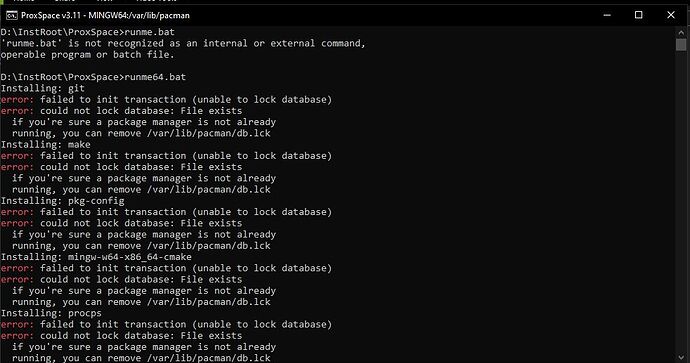Click the runme64.bat command prompt line

(93, 77)
